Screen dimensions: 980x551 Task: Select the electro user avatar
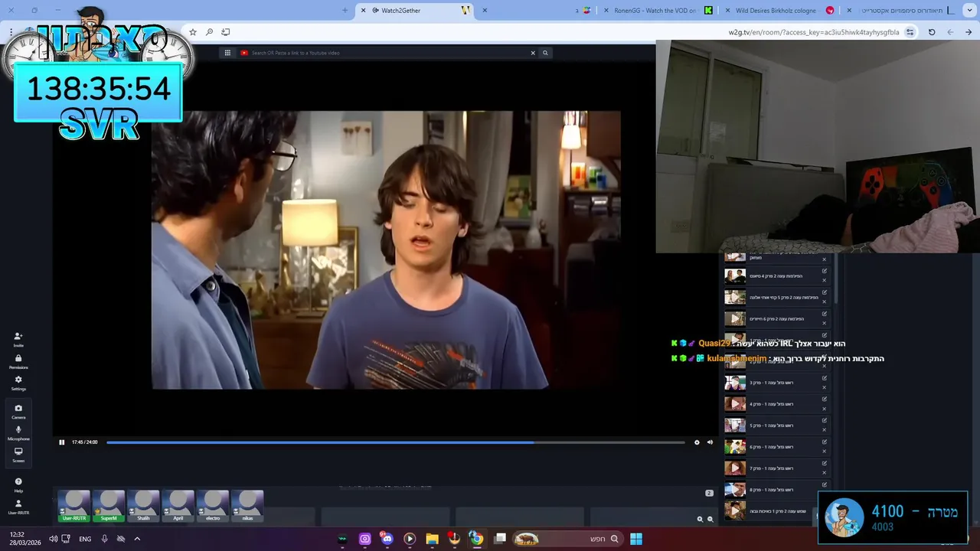213,507
